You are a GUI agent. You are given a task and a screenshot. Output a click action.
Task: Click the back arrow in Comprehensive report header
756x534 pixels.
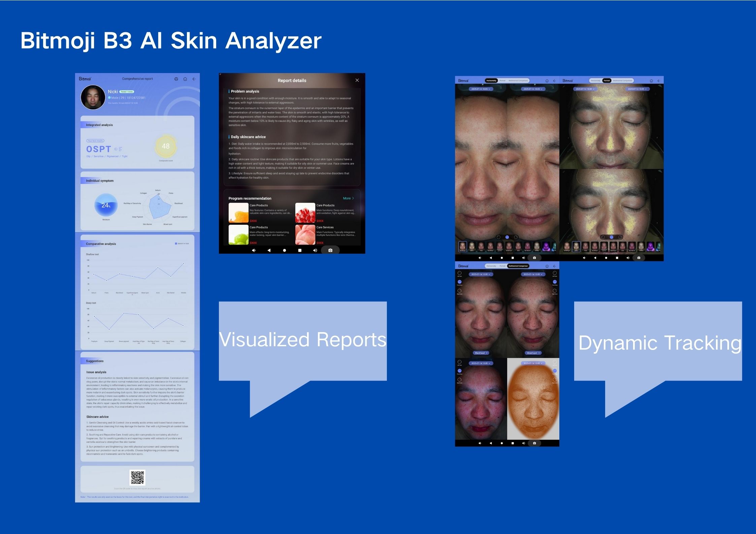[x=194, y=79]
